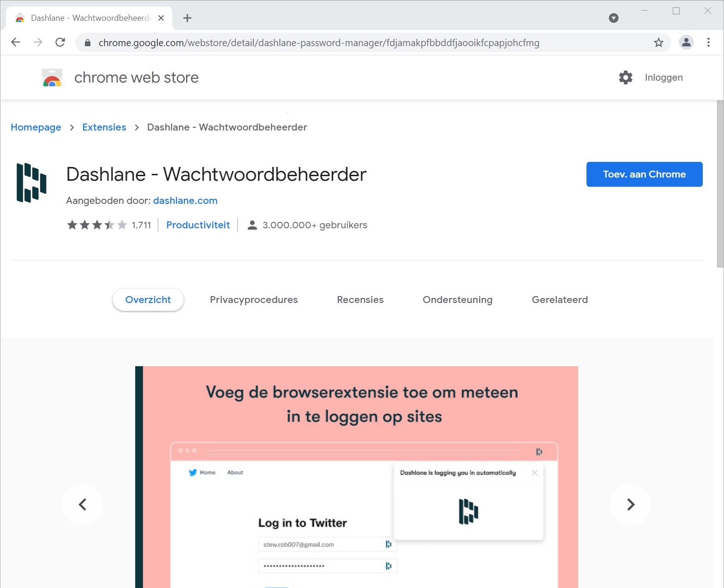This screenshot has width=724, height=588.
Task: Reload the page with the refresh icon
Action: pos(60,42)
